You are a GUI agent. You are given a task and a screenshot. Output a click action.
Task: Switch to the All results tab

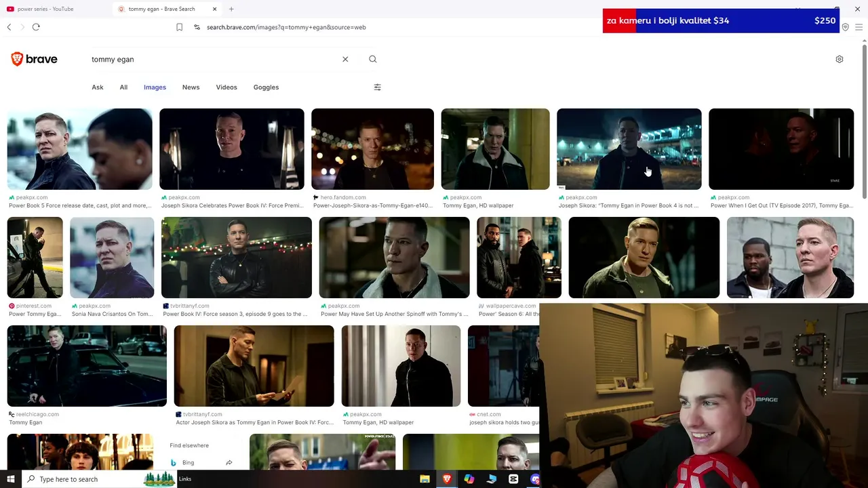point(123,87)
